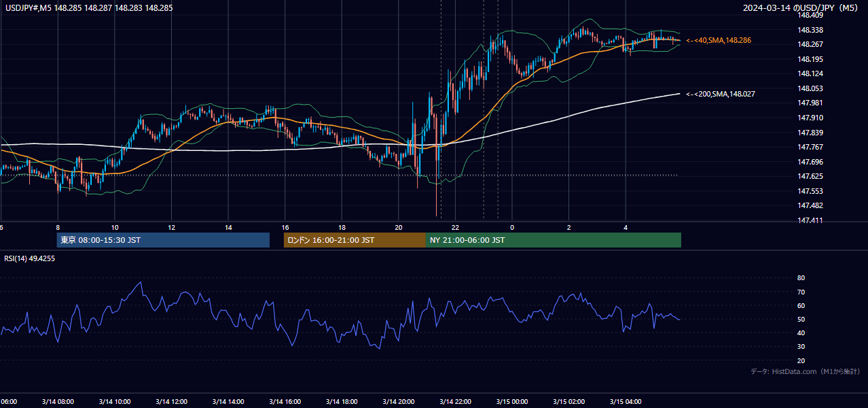Click the RSI(14) 49.4255 indicator label

pyautogui.click(x=29, y=258)
